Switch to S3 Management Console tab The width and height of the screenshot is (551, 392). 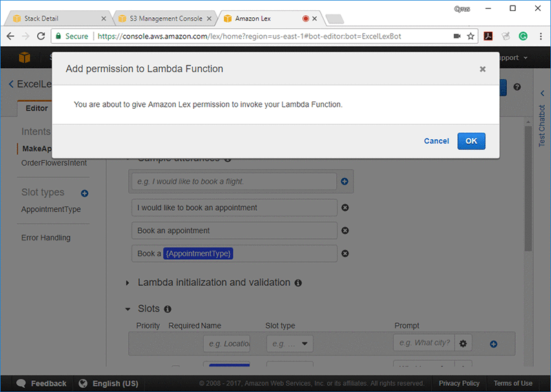coord(166,19)
